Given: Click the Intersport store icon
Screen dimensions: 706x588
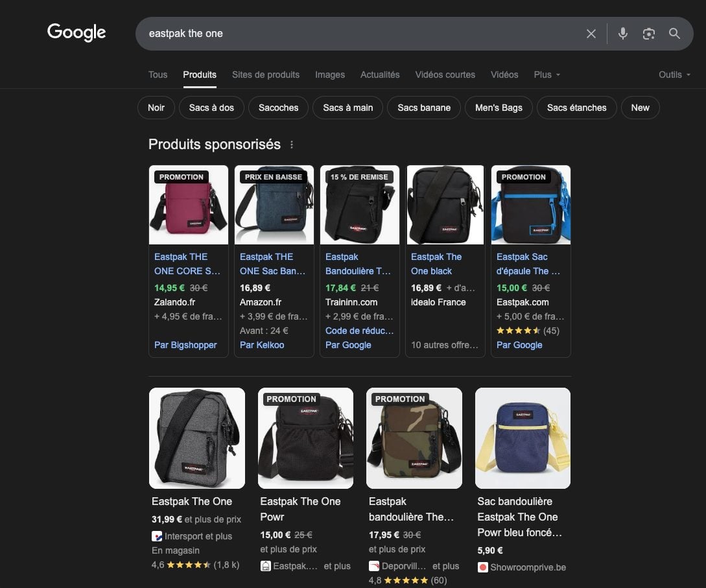Looking at the screenshot, I should [157, 536].
